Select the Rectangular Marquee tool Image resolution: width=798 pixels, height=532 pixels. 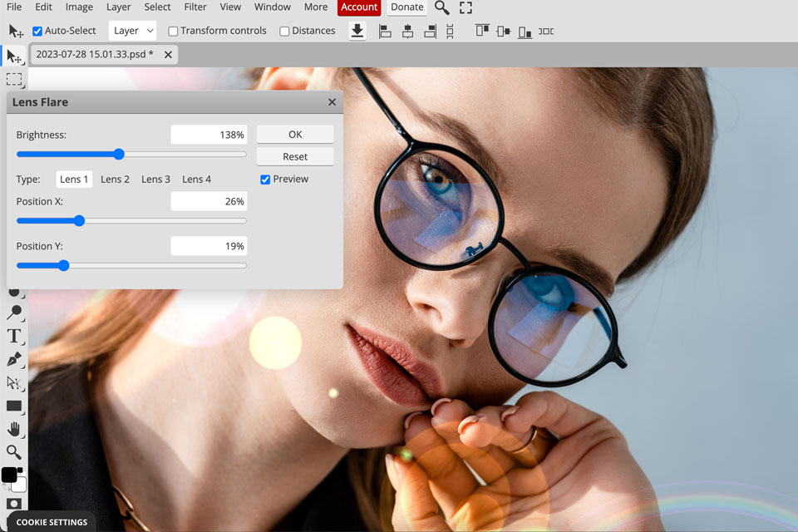14,80
